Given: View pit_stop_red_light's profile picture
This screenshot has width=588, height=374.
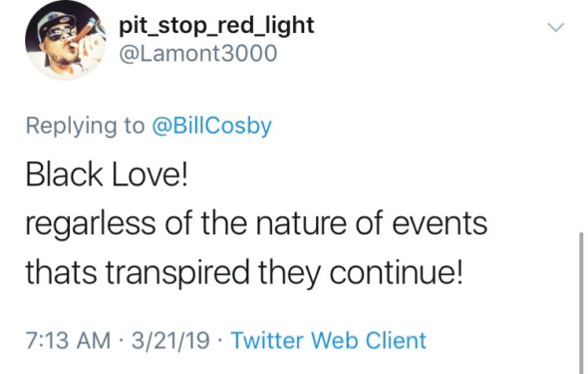Looking at the screenshot, I should [x=66, y=41].
